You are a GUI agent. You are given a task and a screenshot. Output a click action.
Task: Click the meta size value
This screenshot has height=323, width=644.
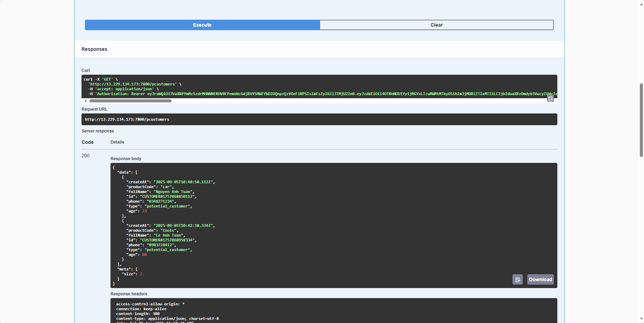point(141,274)
